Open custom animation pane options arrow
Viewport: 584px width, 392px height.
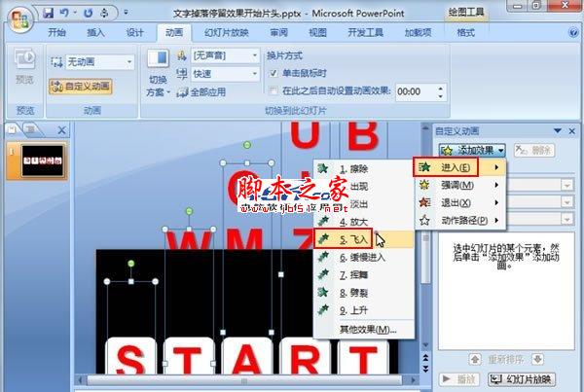coord(557,130)
